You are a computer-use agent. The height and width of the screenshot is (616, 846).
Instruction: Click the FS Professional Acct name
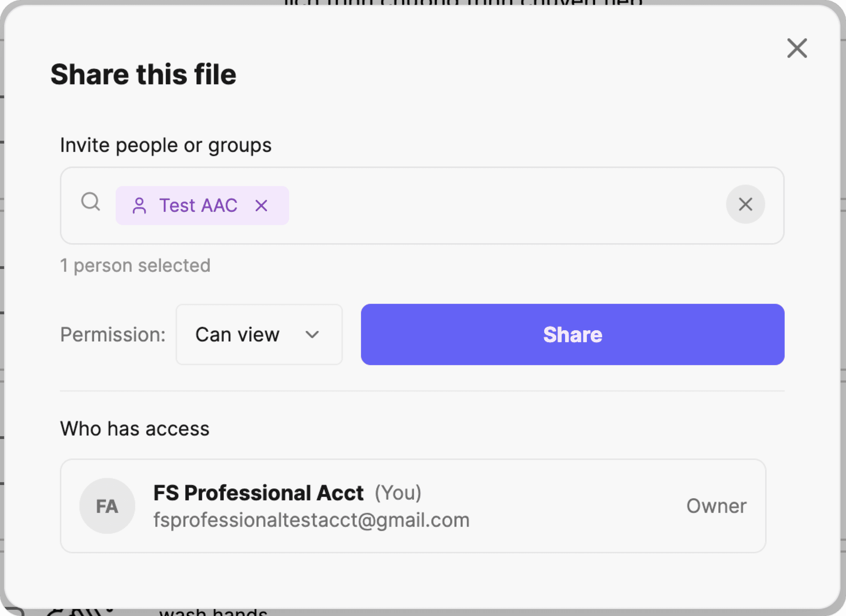pyautogui.click(x=258, y=493)
